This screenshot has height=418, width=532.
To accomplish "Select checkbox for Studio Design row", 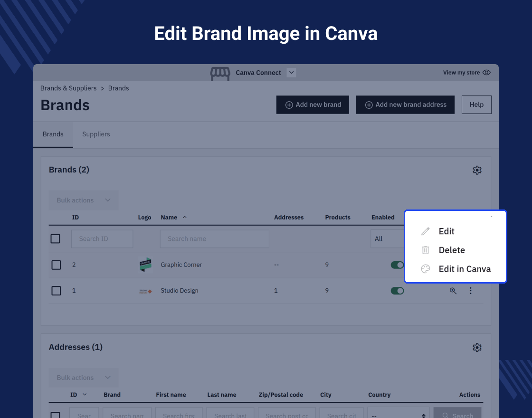I will (x=57, y=291).
